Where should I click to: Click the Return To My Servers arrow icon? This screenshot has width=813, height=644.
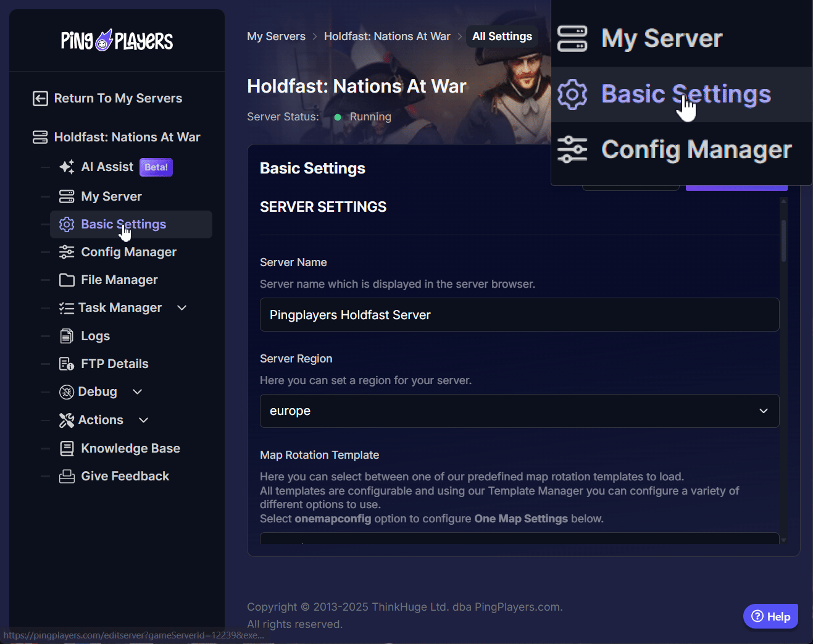40,98
